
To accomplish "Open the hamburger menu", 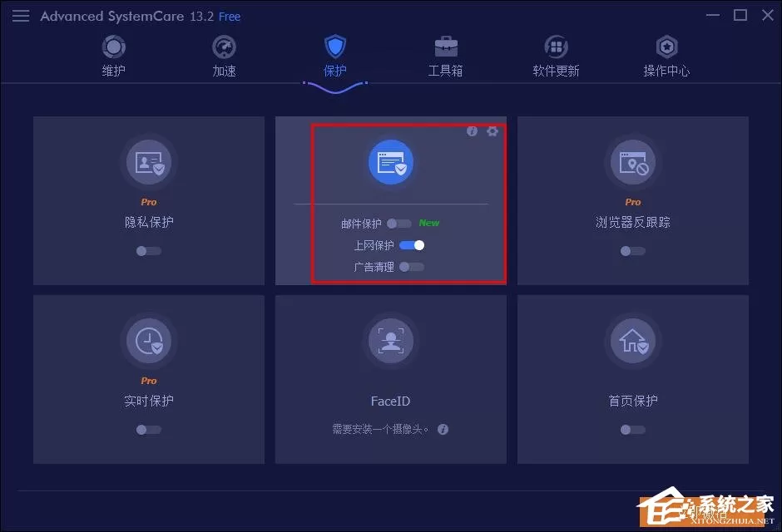I will click(21, 16).
